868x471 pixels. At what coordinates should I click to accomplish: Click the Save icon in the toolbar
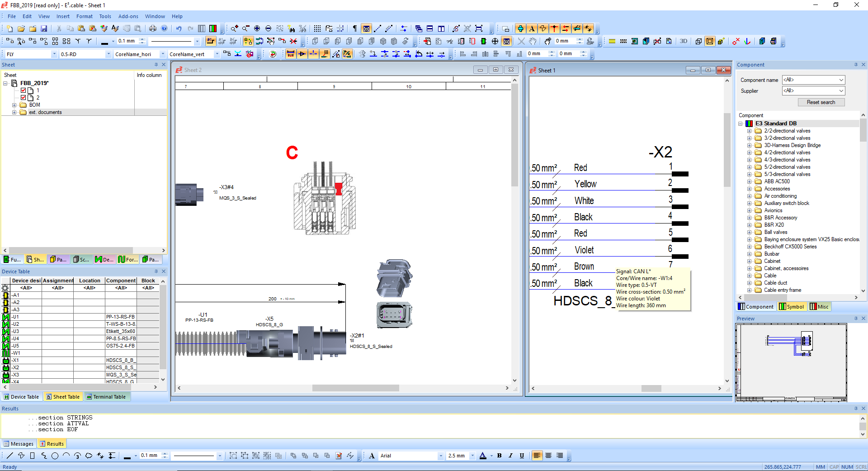[x=44, y=29]
